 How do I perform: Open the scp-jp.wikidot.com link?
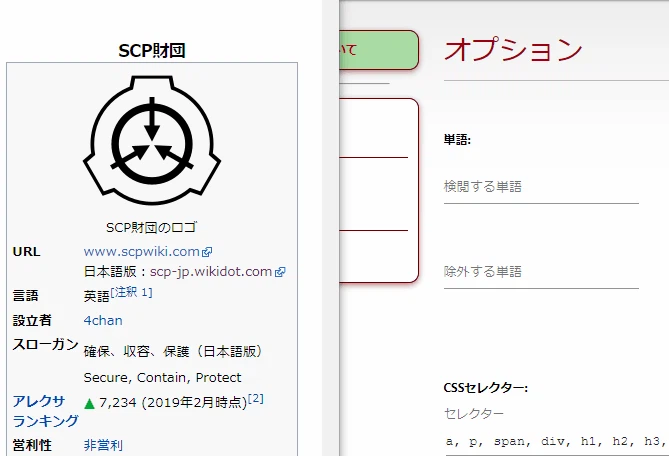(x=211, y=272)
